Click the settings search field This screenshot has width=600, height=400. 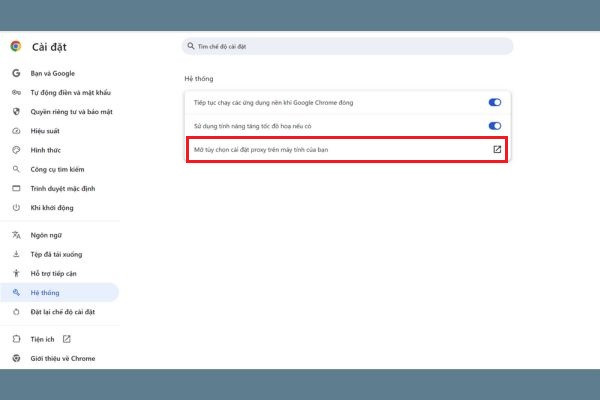pos(347,46)
